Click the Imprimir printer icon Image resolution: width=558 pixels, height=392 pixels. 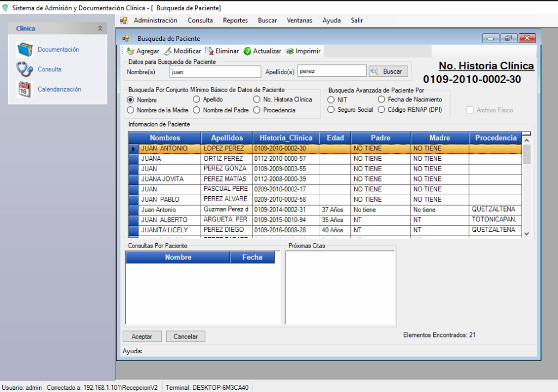coord(290,51)
